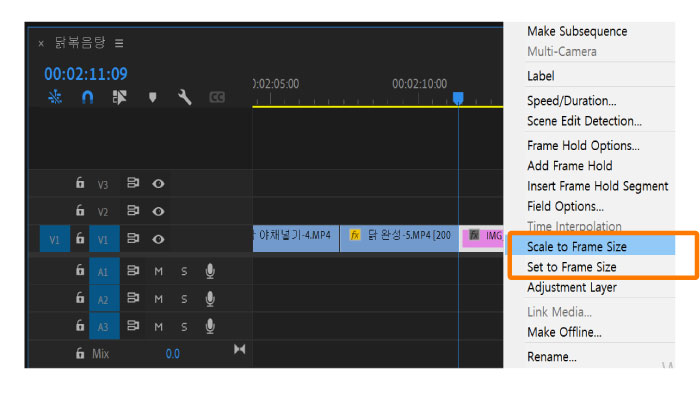Toggle V1 track targeting
Viewport: 700px width, 394px height.
click(x=104, y=239)
